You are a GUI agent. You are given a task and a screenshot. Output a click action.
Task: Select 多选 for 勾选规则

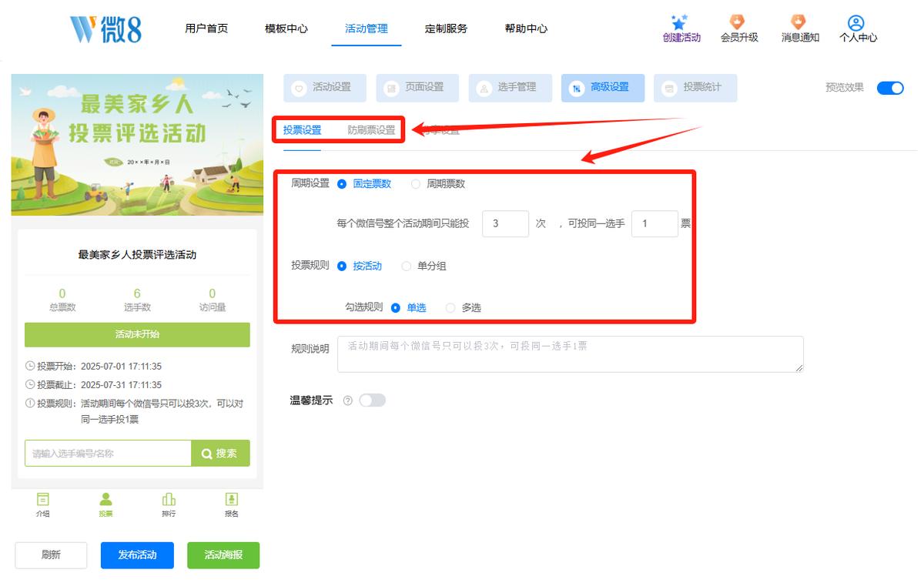450,308
